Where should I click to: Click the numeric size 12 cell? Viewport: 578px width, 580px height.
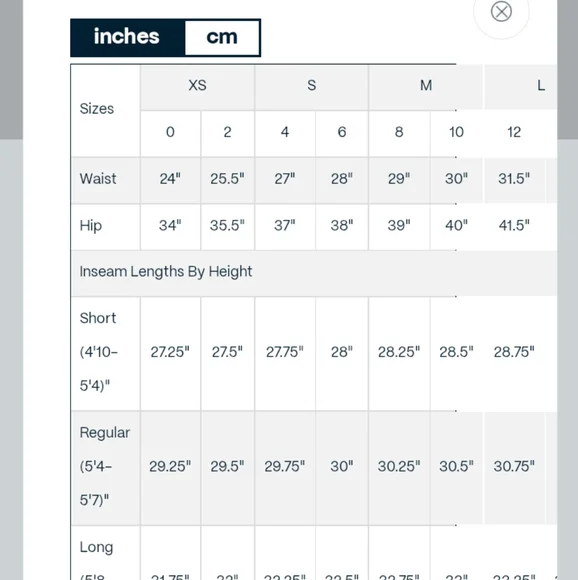[x=514, y=133]
